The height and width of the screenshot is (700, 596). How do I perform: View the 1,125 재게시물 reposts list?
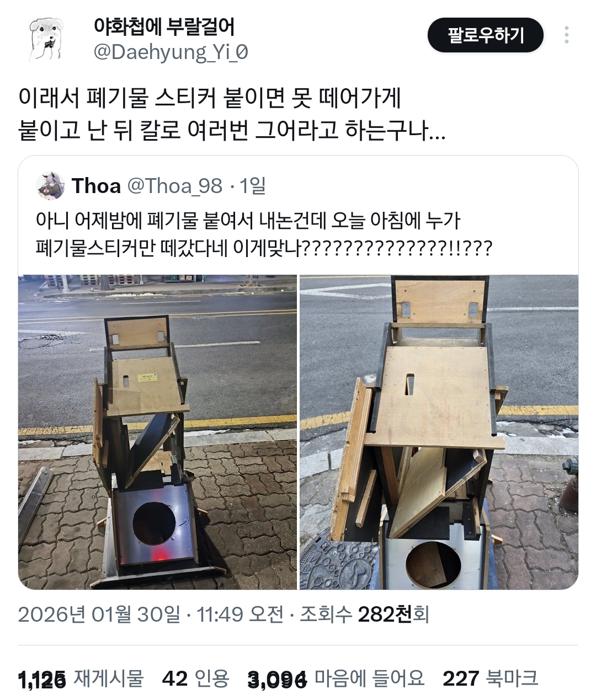[81, 678]
